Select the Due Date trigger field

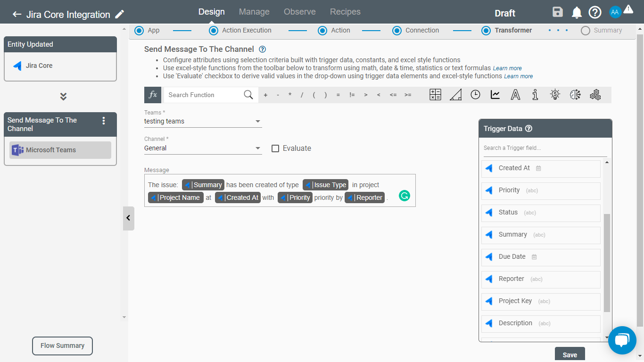point(541,257)
